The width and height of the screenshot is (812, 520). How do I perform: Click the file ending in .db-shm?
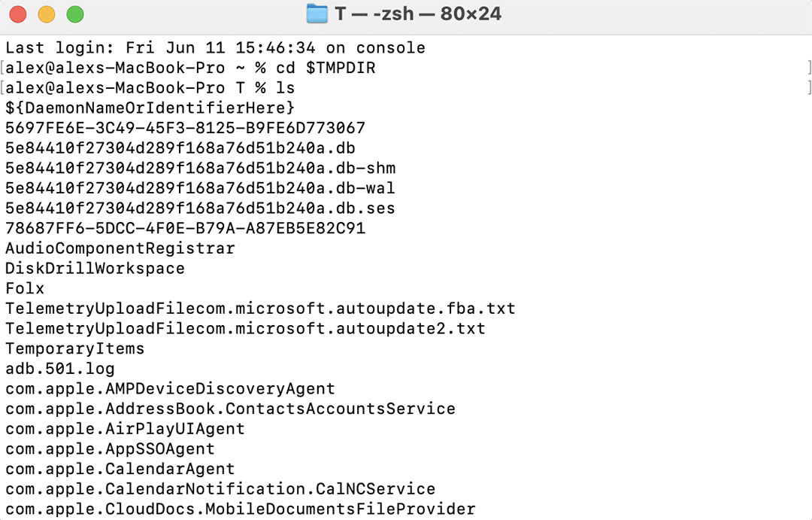(200, 168)
